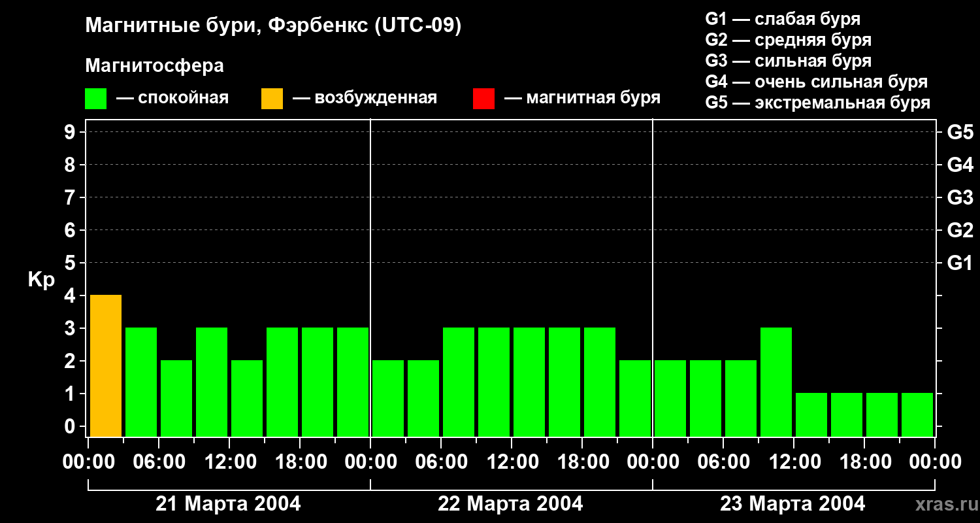Viewport: 980px width, 523px height.
Task: Click the Kp value 5 on left axis
Action: click(x=71, y=263)
